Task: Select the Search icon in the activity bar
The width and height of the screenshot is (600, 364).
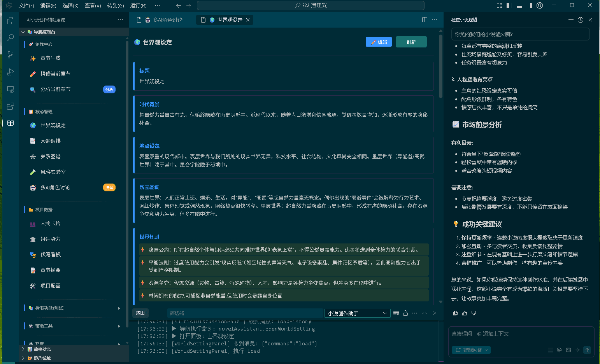Action: tap(11, 37)
